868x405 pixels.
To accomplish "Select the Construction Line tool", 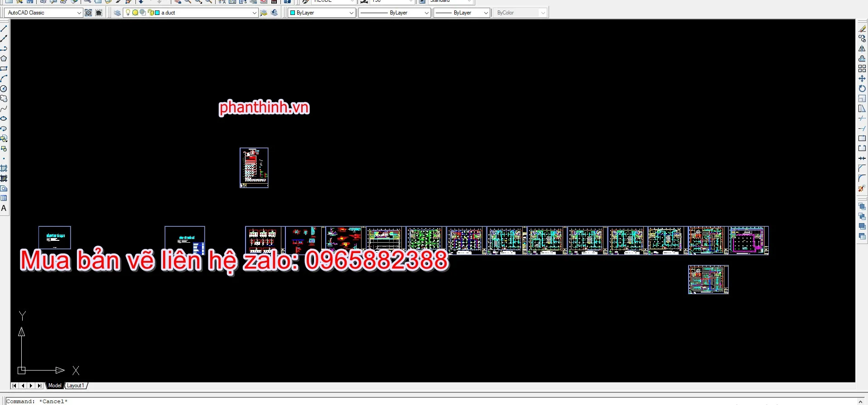I will [x=4, y=39].
